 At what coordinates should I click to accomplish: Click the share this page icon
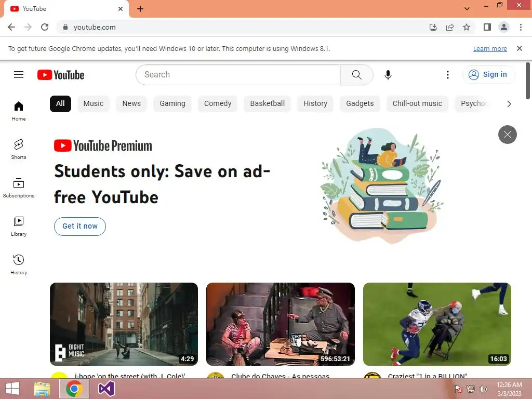pos(450,27)
